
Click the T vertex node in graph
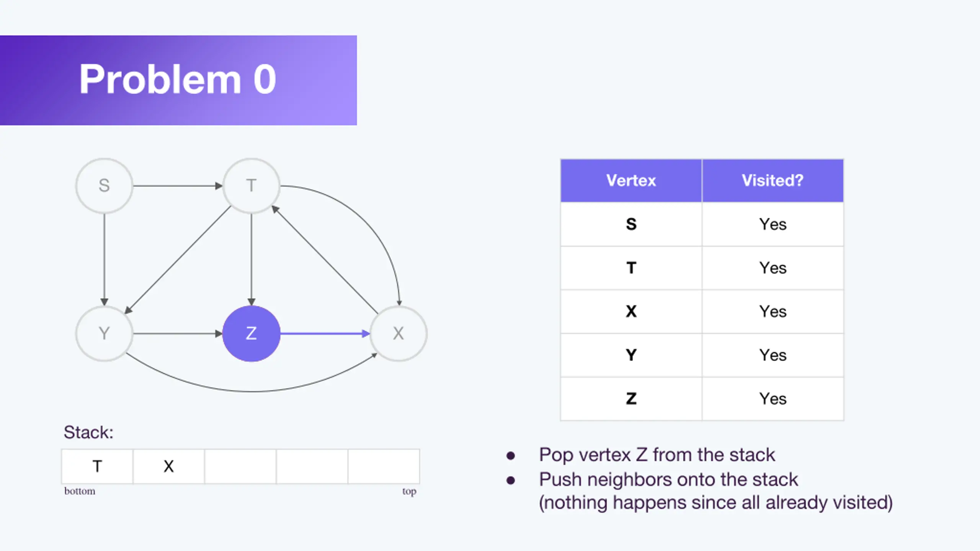click(251, 186)
